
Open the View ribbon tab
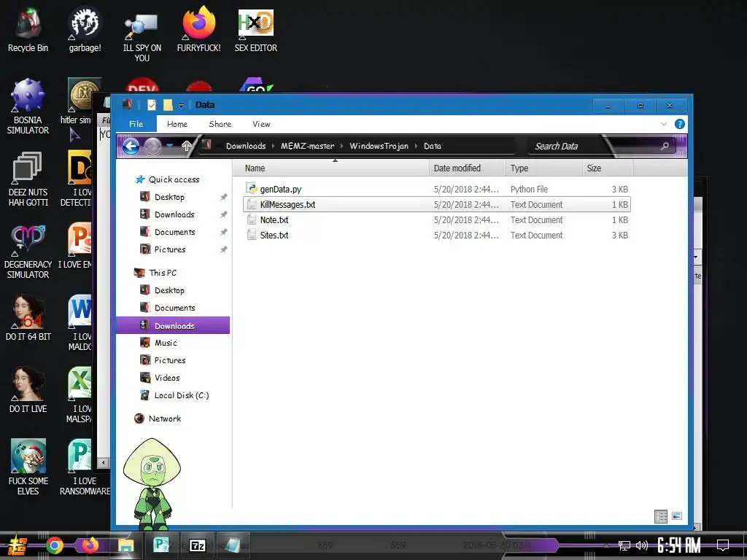coord(261,124)
